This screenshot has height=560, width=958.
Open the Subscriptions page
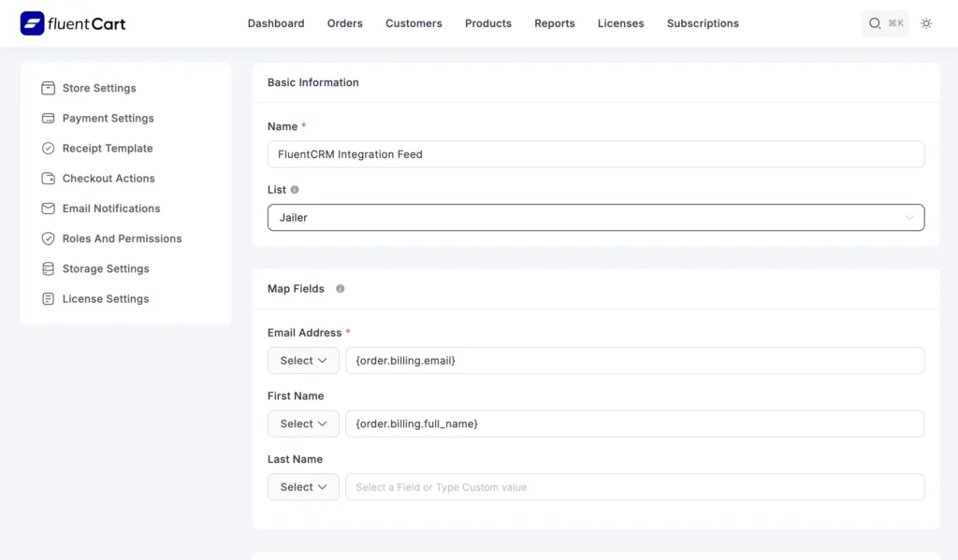tap(703, 23)
